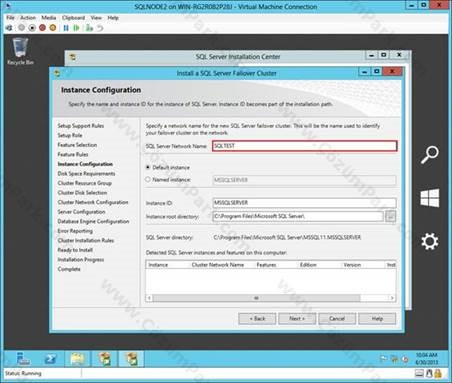Screen dimensions: 452x383
Task: Browse for the instance root directory
Action: click(390, 217)
